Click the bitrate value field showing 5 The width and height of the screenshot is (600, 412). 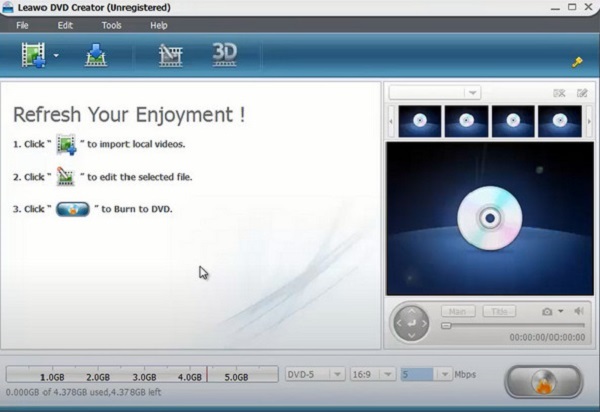(417, 374)
